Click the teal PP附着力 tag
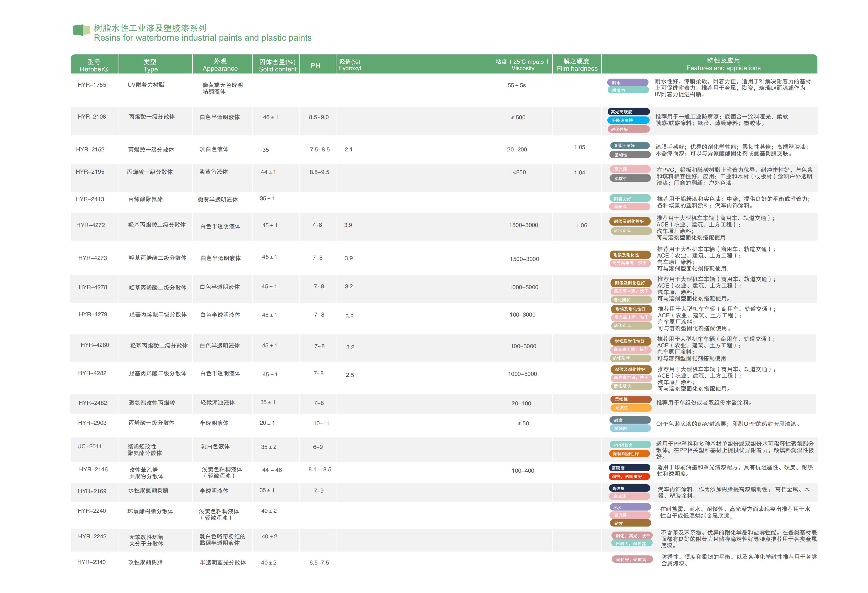The width and height of the screenshot is (868, 593). [630, 445]
